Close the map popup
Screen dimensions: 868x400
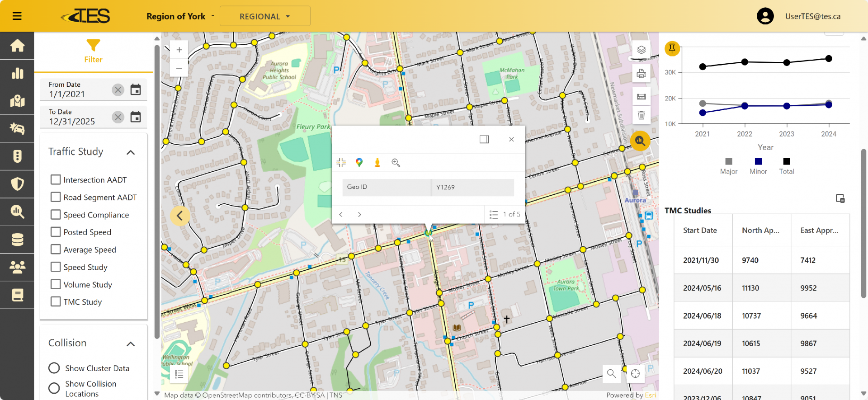pyautogui.click(x=511, y=139)
